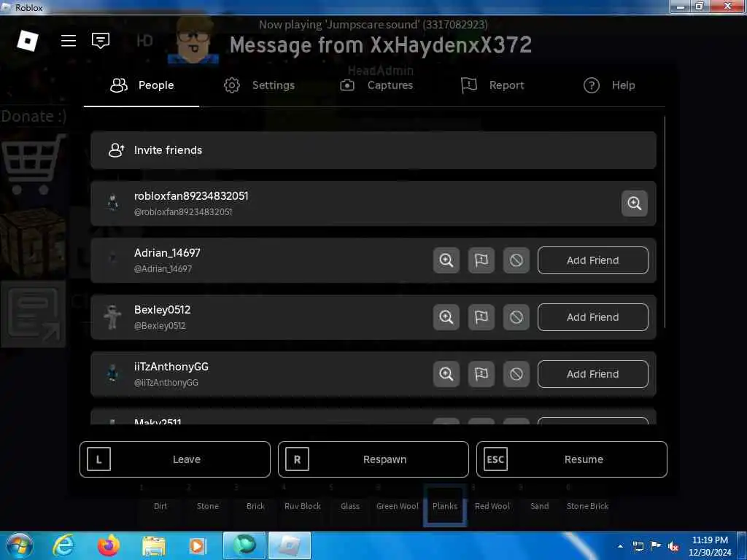Image resolution: width=747 pixels, height=560 pixels.
Task: Block player Adrian_14697
Action: click(516, 260)
